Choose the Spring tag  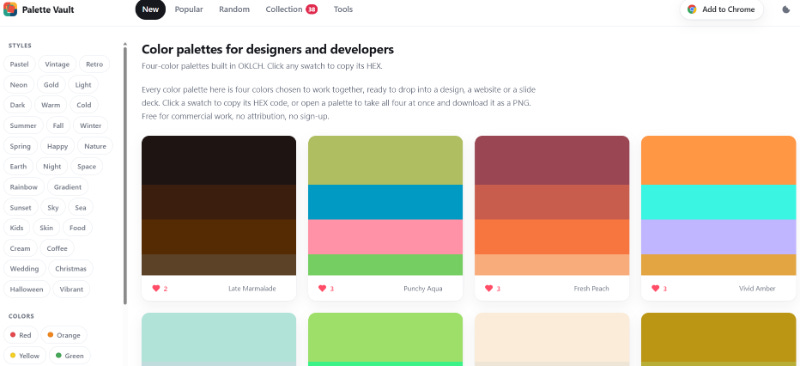(x=20, y=146)
